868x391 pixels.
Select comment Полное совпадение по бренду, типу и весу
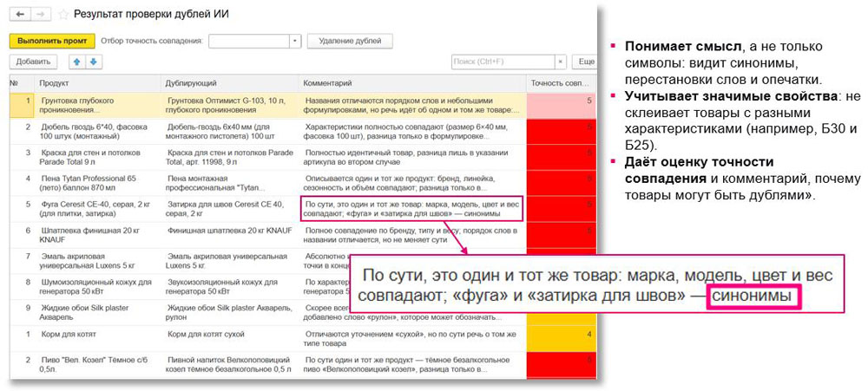pos(411,234)
